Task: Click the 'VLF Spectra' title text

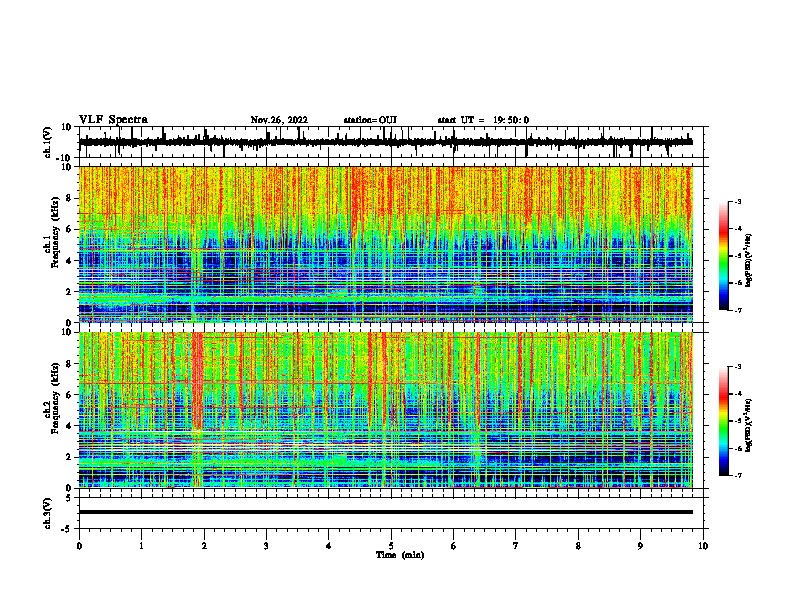Action: (x=113, y=120)
